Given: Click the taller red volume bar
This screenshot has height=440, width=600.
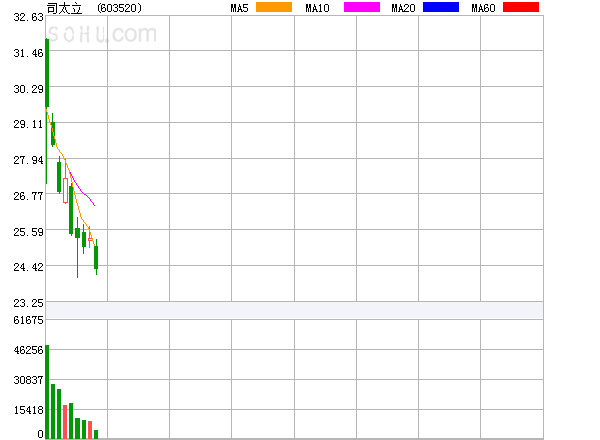Looking at the screenshot, I should (x=65, y=422).
